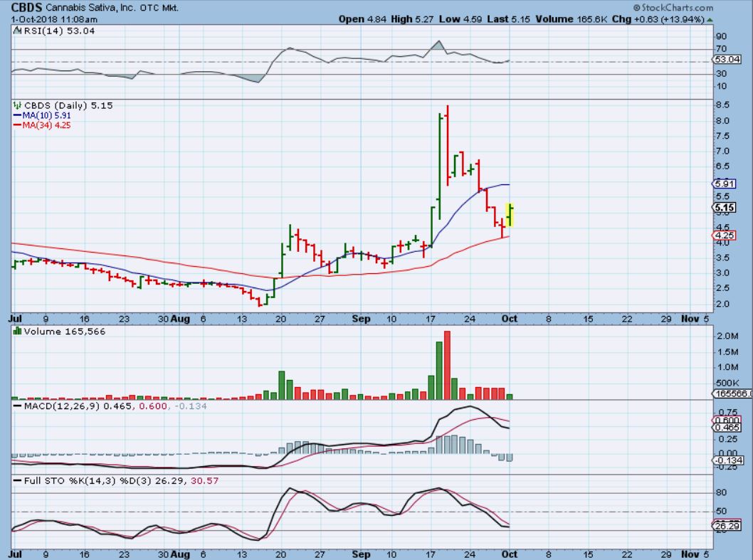Click the 'High 5.27' value in the header

click(412, 19)
